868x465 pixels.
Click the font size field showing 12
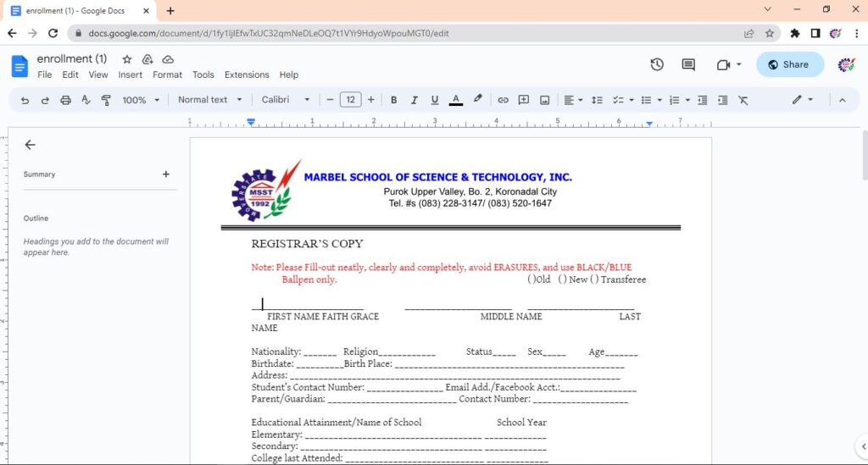(x=350, y=100)
